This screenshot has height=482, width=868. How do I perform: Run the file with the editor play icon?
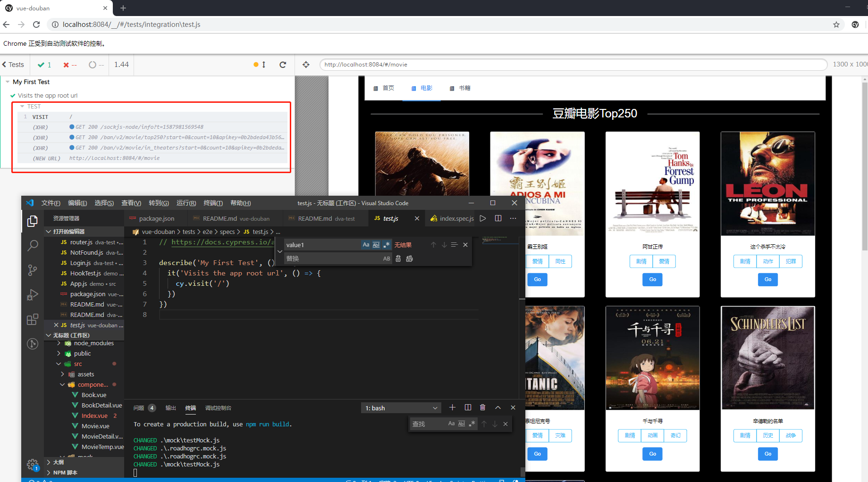[482, 218]
